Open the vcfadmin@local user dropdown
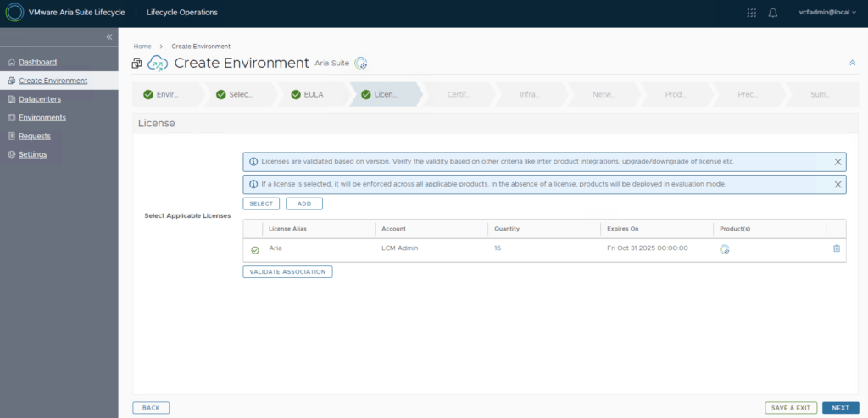868x418 pixels. click(828, 13)
